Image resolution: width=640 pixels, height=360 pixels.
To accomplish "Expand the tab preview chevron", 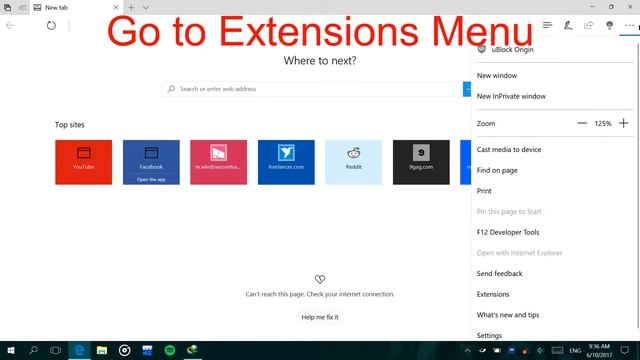I will click(146, 7).
